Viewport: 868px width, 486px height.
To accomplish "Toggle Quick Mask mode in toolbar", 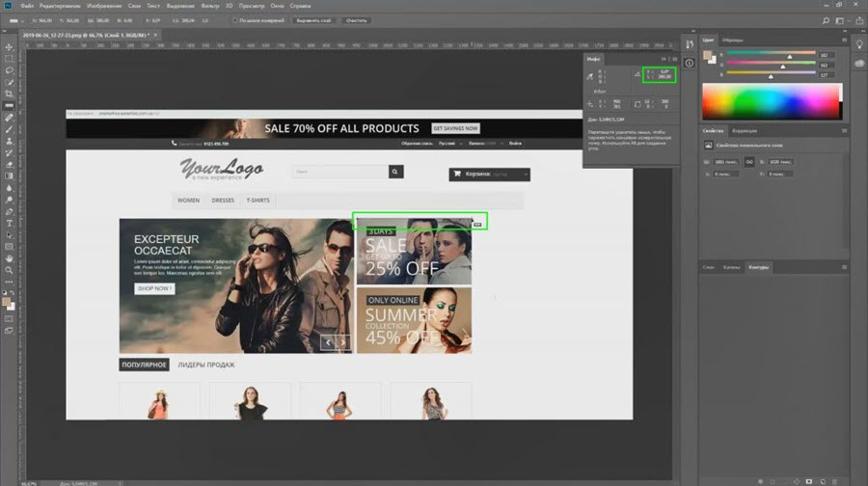I will tap(9, 319).
